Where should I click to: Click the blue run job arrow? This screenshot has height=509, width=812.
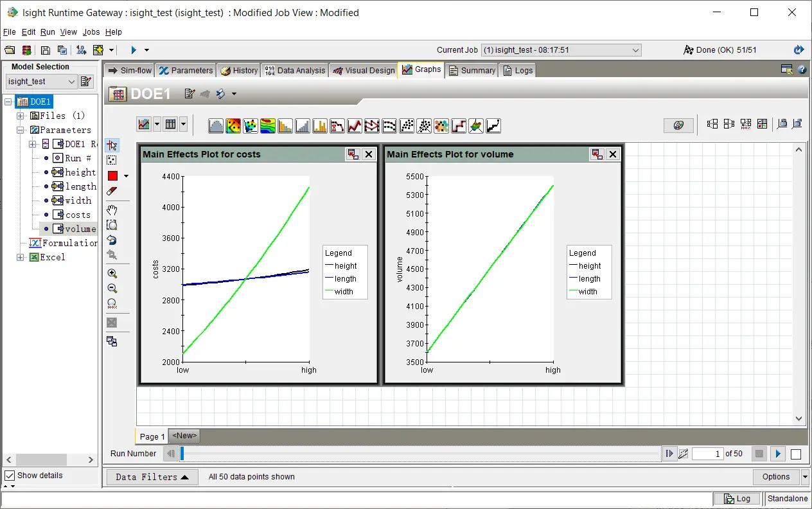tap(134, 50)
